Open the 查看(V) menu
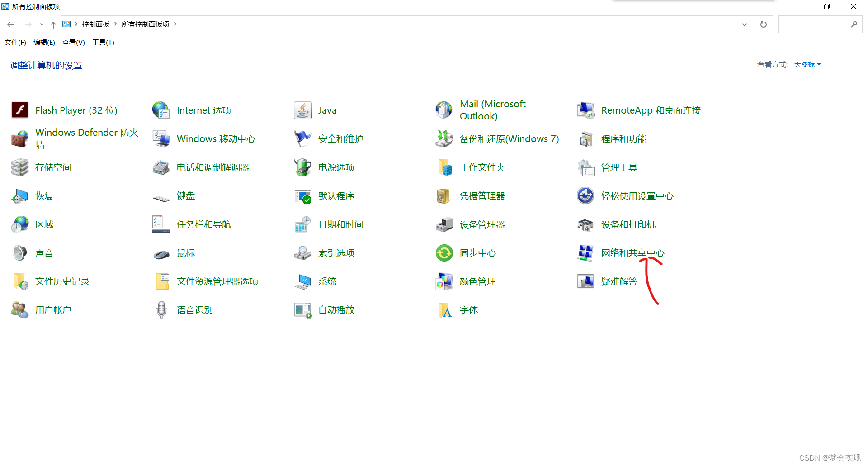Screen dimensions: 868x466 click(74, 42)
